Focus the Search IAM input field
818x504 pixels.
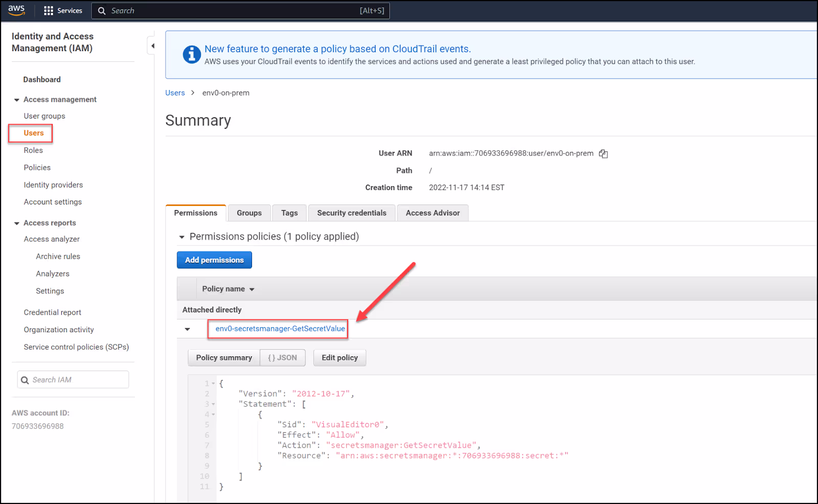[x=73, y=380]
